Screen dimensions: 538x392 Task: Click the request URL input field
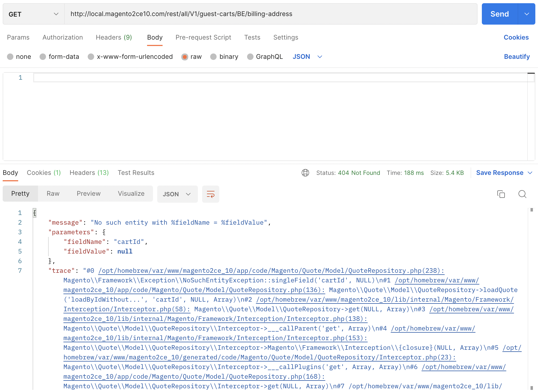click(x=270, y=14)
